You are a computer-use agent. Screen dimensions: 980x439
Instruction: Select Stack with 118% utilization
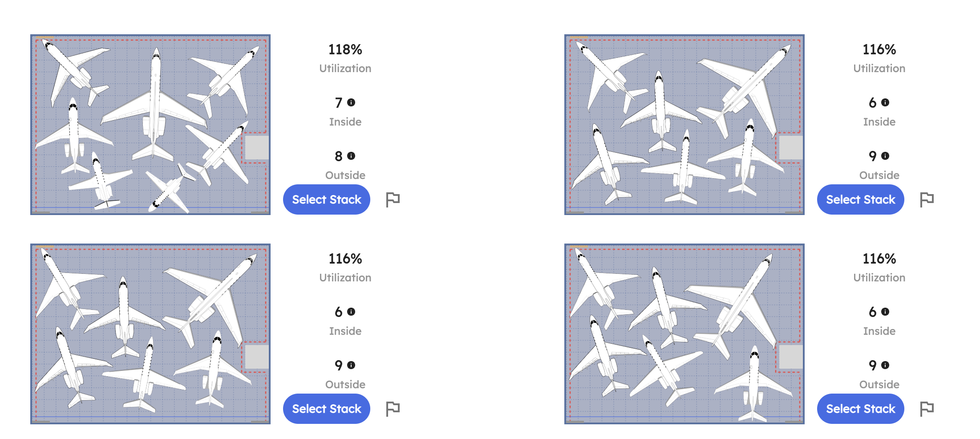(327, 199)
